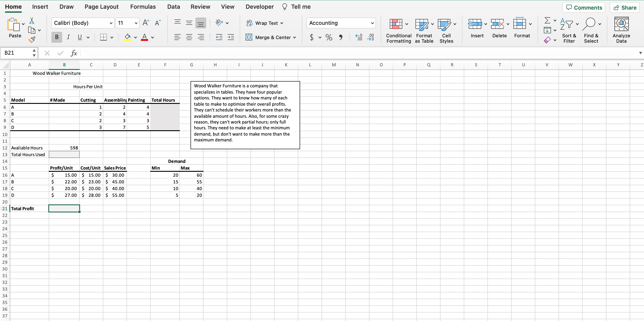644x321 pixels.
Task: Click the Format Painter brush icon
Action: tap(32, 40)
